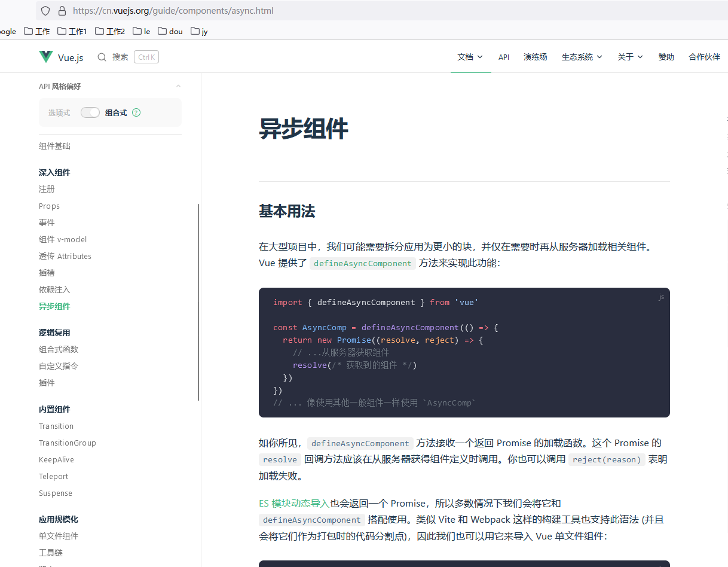This screenshot has height=567, width=728.
Task: Click the 逻辑复用 sidebar section heading
Action: (x=54, y=333)
